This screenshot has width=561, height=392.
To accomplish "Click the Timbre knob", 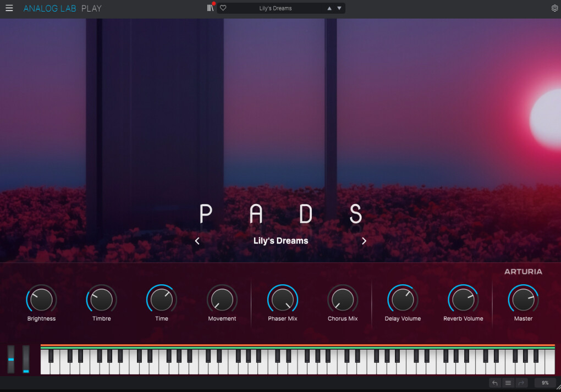I will coord(102,300).
